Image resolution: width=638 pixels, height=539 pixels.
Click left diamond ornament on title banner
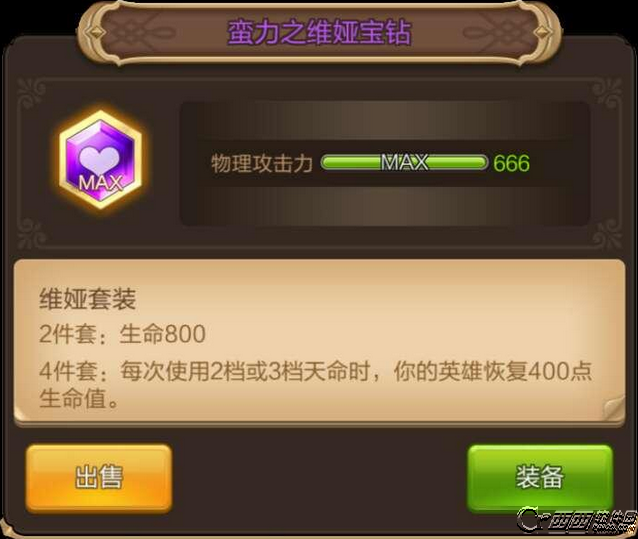95,31
